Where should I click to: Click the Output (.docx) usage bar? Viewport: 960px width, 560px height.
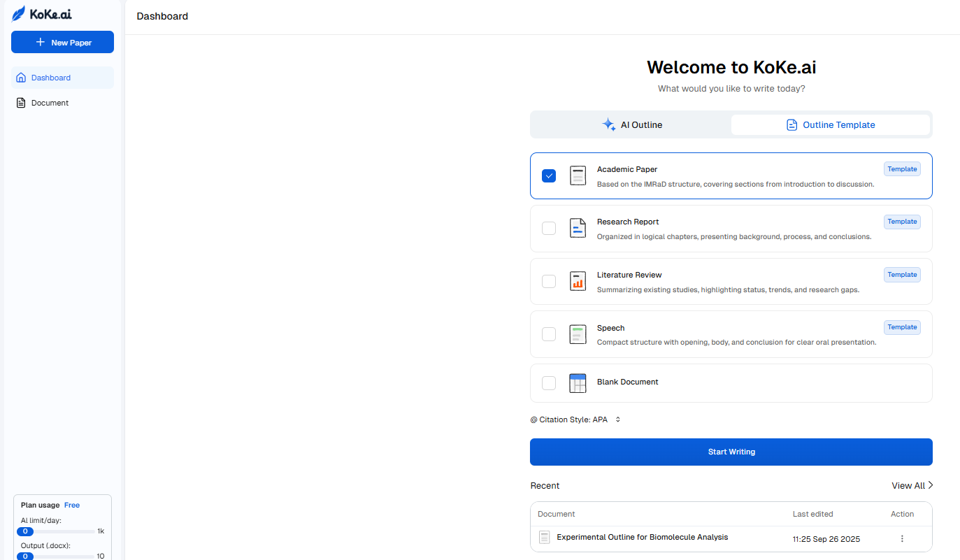click(56, 556)
